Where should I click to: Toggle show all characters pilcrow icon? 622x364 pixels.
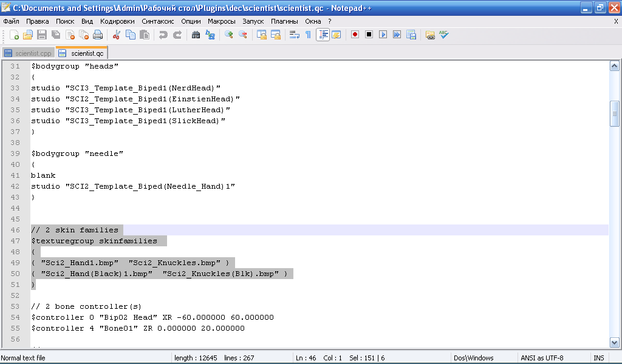tap(308, 35)
